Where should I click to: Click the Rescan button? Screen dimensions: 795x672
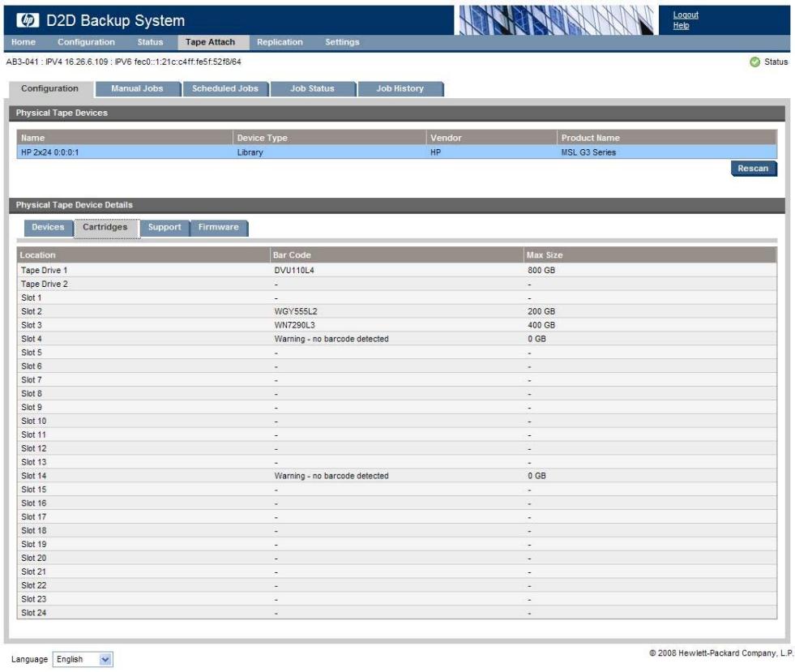tap(754, 169)
